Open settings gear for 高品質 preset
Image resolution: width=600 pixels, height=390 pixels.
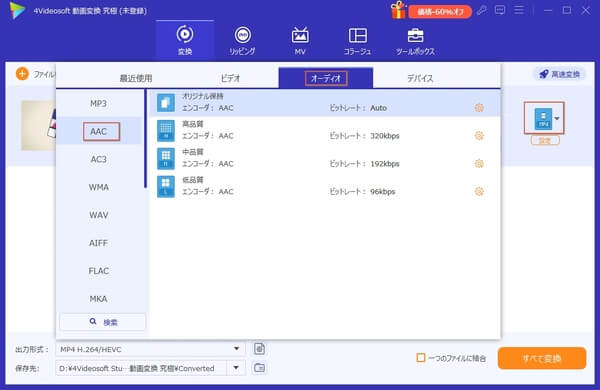pos(479,136)
